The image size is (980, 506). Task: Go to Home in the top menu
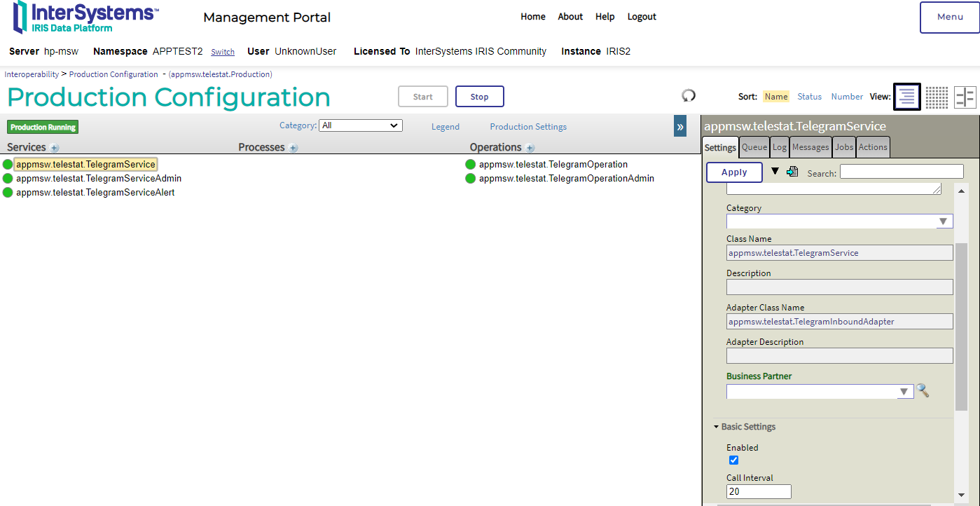point(533,17)
